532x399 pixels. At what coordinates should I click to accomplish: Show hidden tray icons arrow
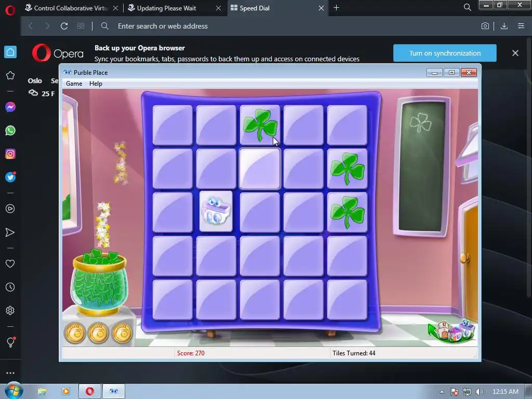click(x=442, y=392)
